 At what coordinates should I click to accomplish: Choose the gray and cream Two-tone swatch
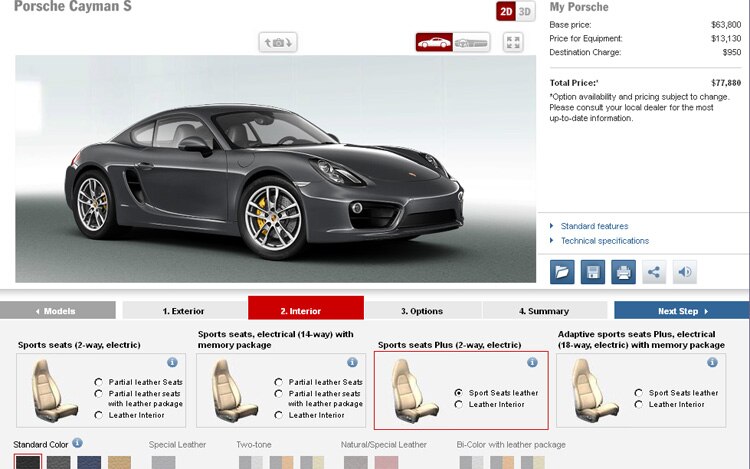[312, 462]
